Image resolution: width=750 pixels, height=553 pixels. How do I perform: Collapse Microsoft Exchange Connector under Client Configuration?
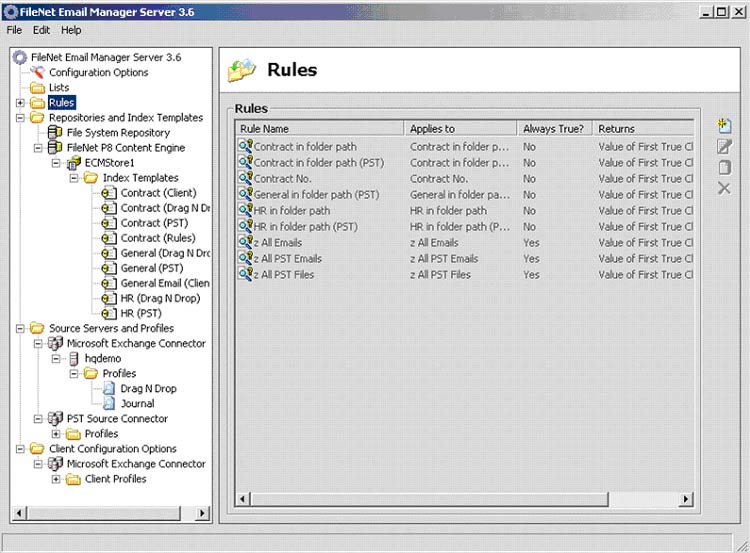[38, 464]
